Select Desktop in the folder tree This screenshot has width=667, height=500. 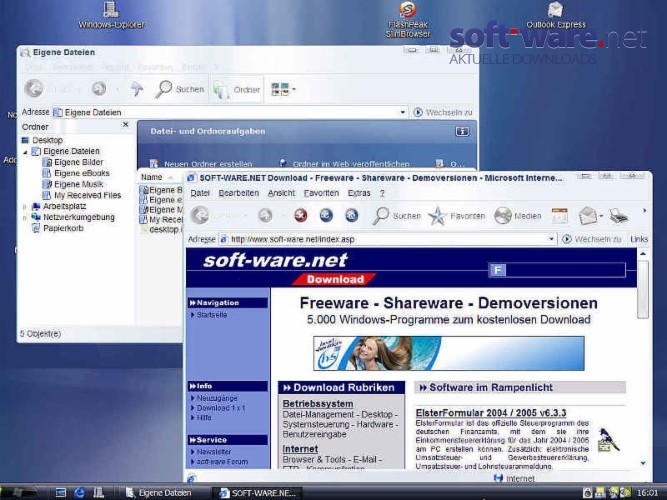[x=47, y=140]
